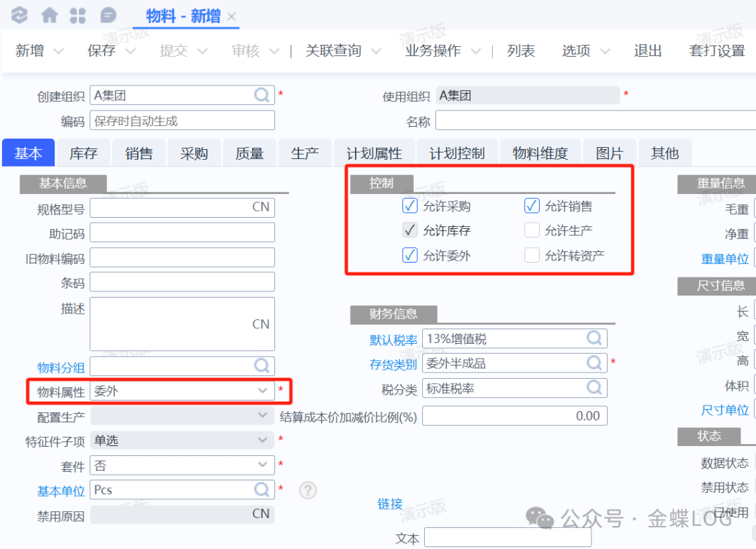Click the home icon in top bar
Image resolution: width=756 pixels, height=549 pixels.
pyautogui.click(x=50, y=15)
